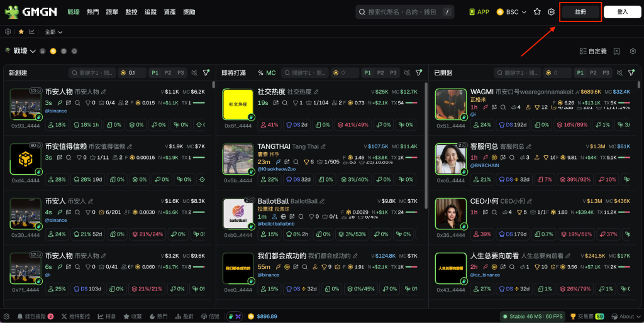Open the favorites star icon in header
This screenshot has height=323, width=644.
point(537,12)
